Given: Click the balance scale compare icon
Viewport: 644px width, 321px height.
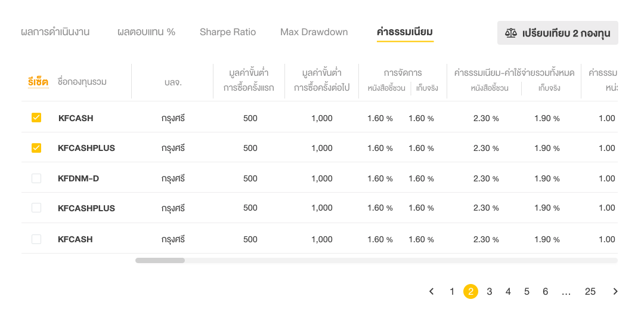Looking at the screenshot, I should click(x=511, y=33).
